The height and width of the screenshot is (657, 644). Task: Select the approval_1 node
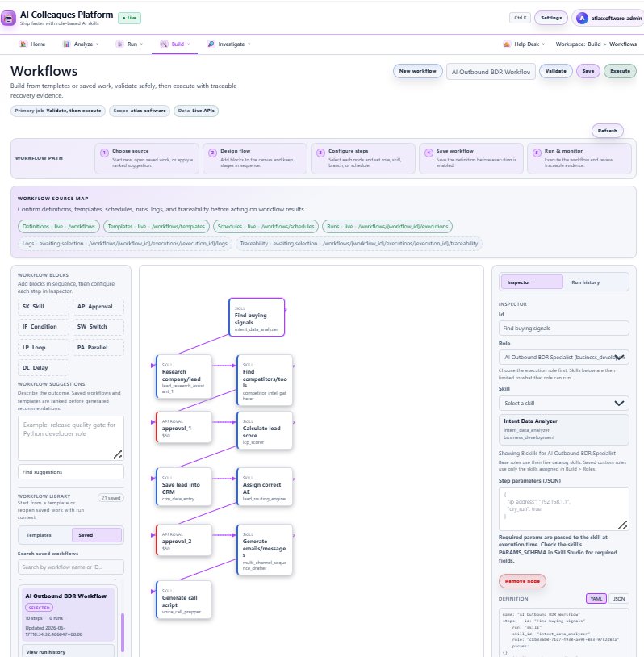184,427
